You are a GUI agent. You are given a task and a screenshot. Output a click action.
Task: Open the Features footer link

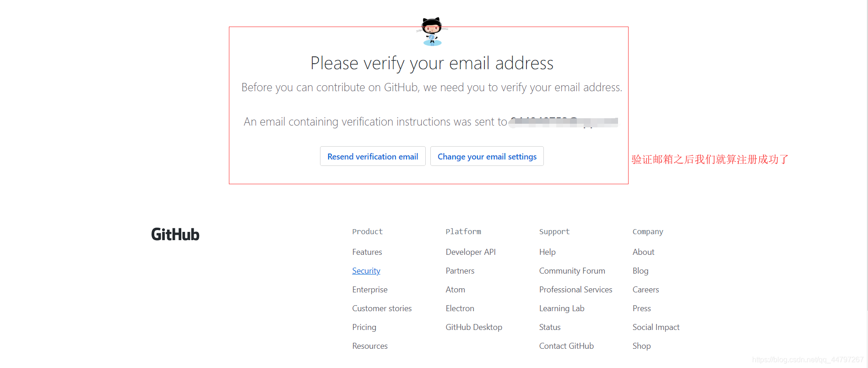(367, 252)
